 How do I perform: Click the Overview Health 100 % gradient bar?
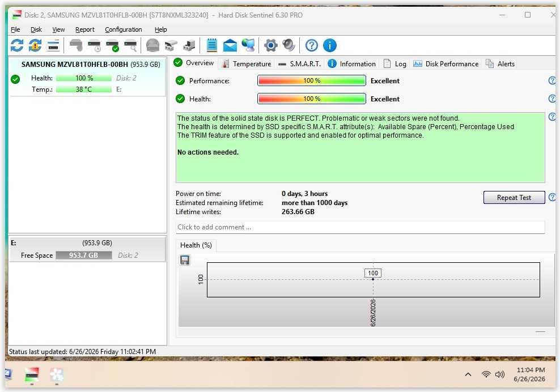[311, 99]
